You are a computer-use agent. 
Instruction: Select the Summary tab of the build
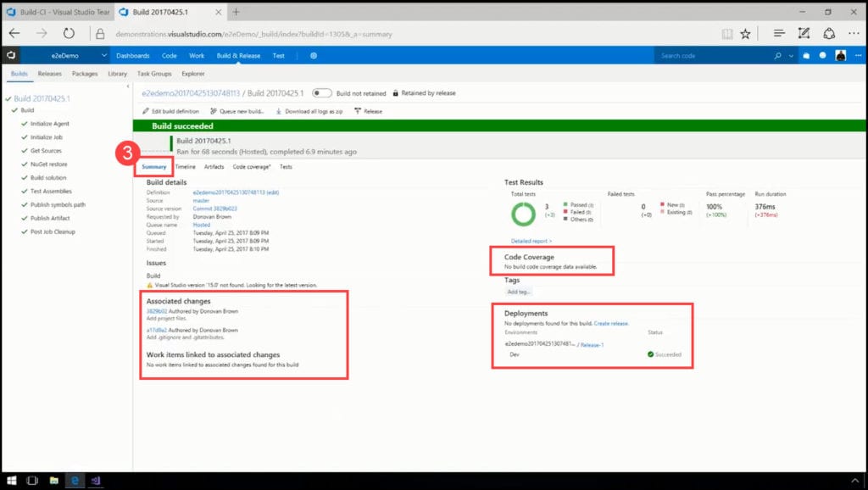154,167
